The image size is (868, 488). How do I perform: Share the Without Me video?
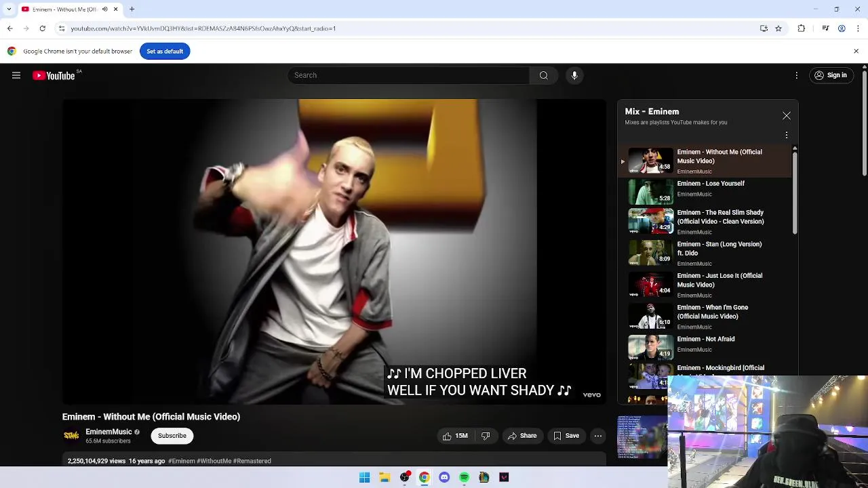point(521,436)
